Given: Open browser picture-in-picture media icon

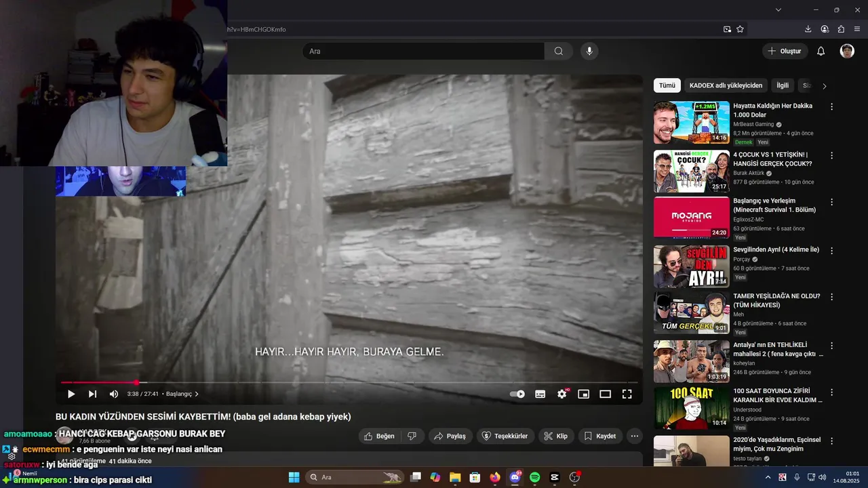Looking at the screenshot, I should tap(727, 29).
